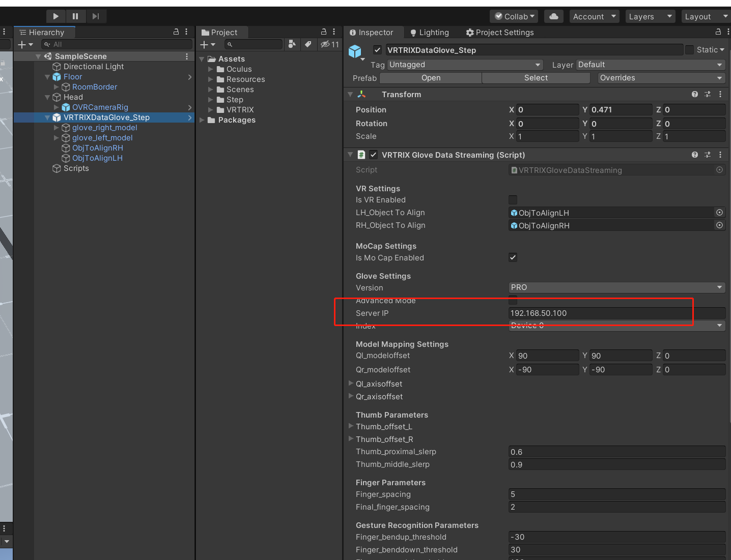Open the Layout dropdown
The height and width of the screenshot is (560, 731).
706,17
